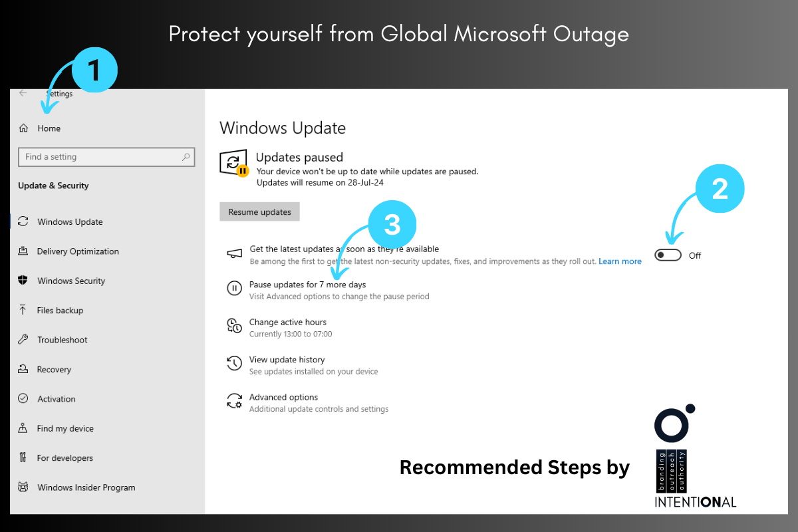
Task: Click the Find a setting field
Action: 106,157
